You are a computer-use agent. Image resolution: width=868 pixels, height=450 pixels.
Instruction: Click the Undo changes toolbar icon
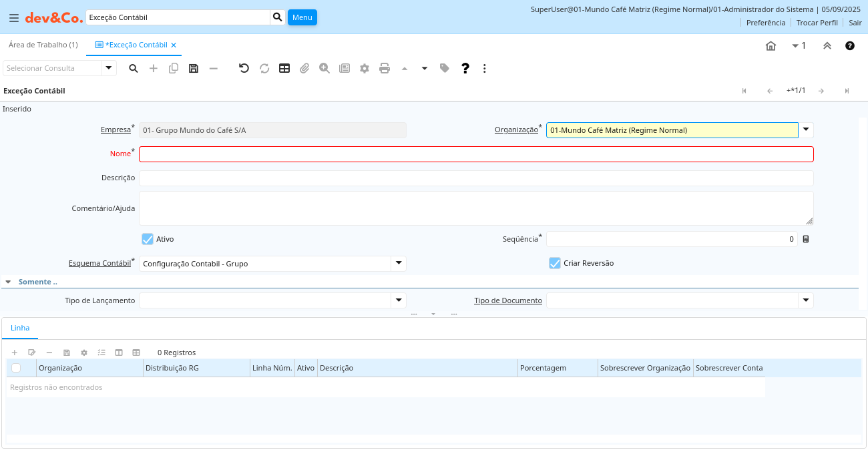pyautogui.click(x=244, y=68)
